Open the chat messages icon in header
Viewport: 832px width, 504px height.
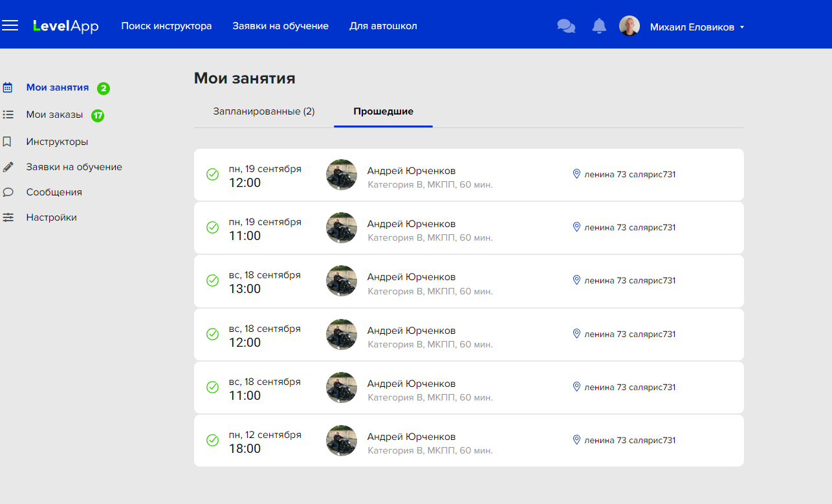(x=566, y=27)
